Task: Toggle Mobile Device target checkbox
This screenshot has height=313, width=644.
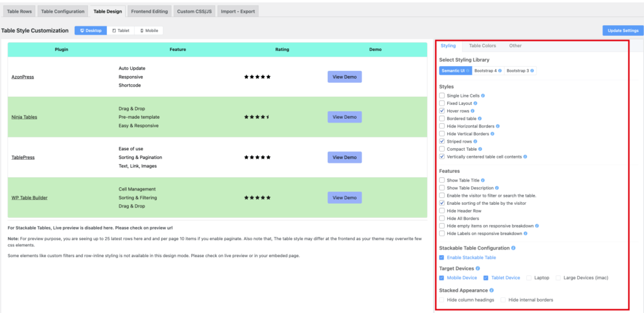Action: [442, 278]
